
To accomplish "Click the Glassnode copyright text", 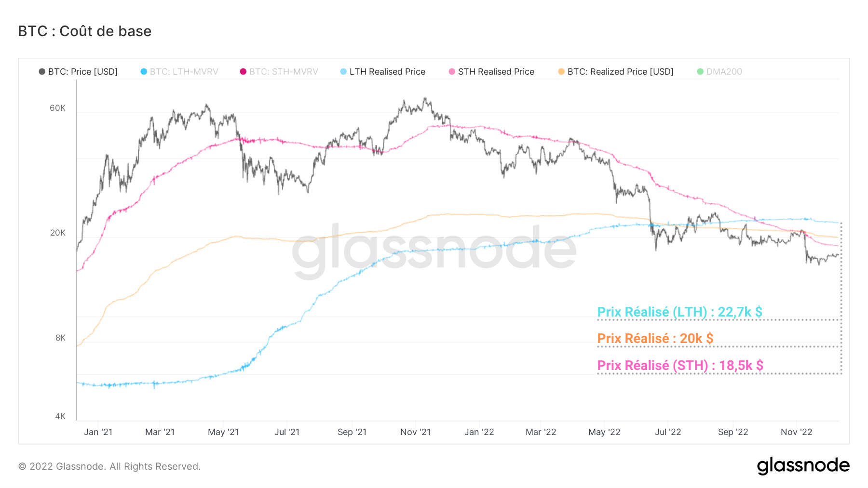I will click(109, 466).
